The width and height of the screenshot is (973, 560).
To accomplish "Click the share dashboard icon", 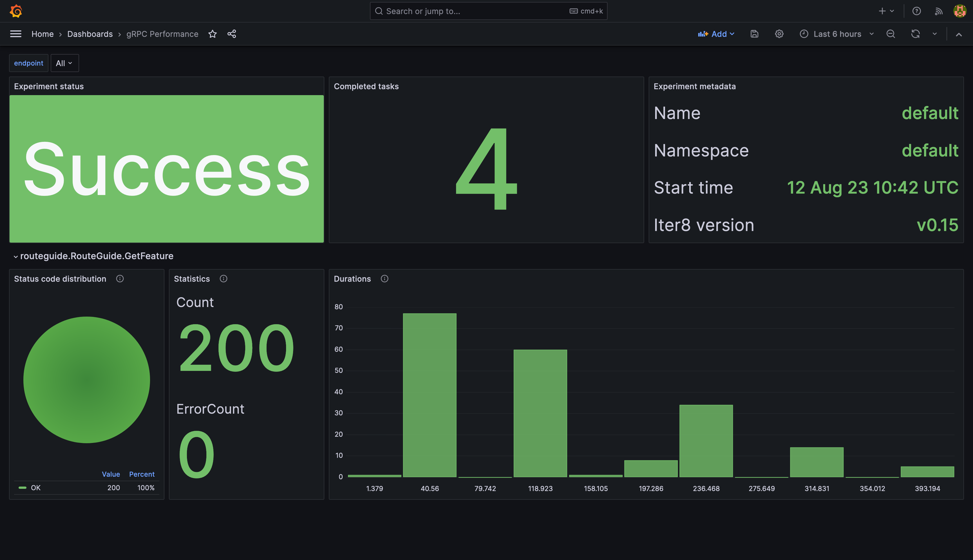I will (232, 34).
